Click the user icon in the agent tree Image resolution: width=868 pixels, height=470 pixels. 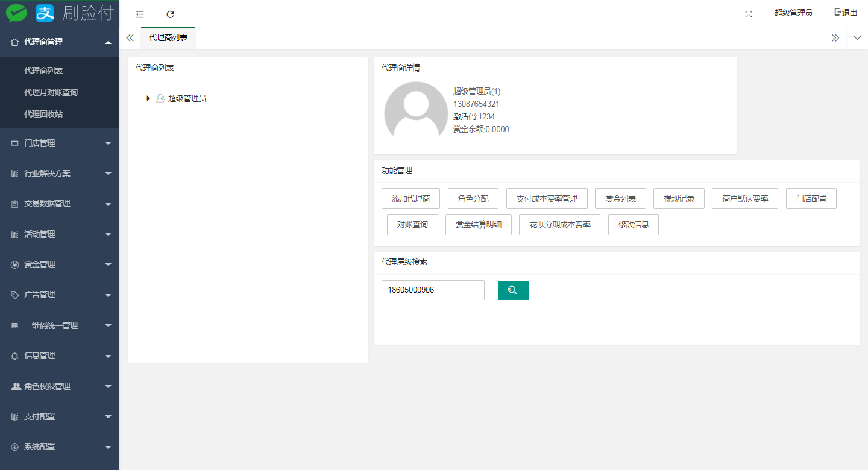click(x=160, y=98)
